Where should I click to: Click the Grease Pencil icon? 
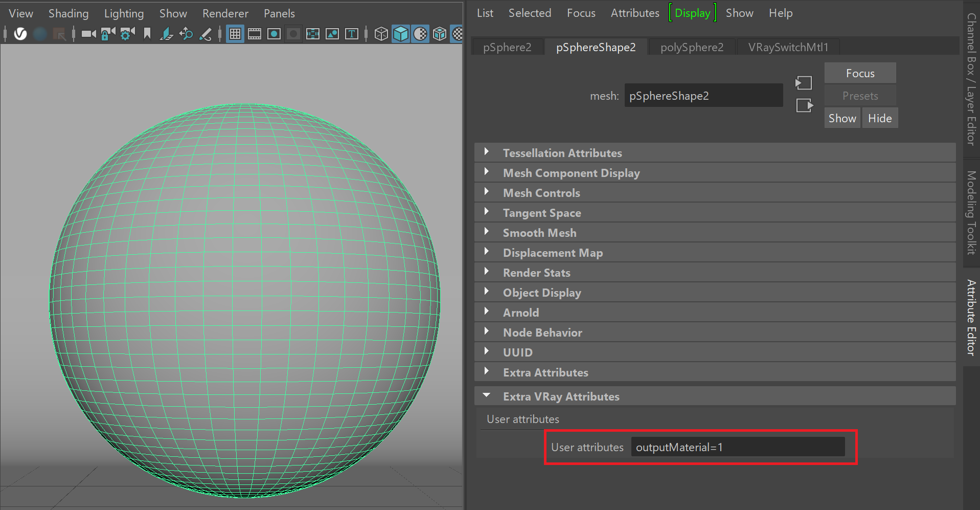click(x=206, y=34)
